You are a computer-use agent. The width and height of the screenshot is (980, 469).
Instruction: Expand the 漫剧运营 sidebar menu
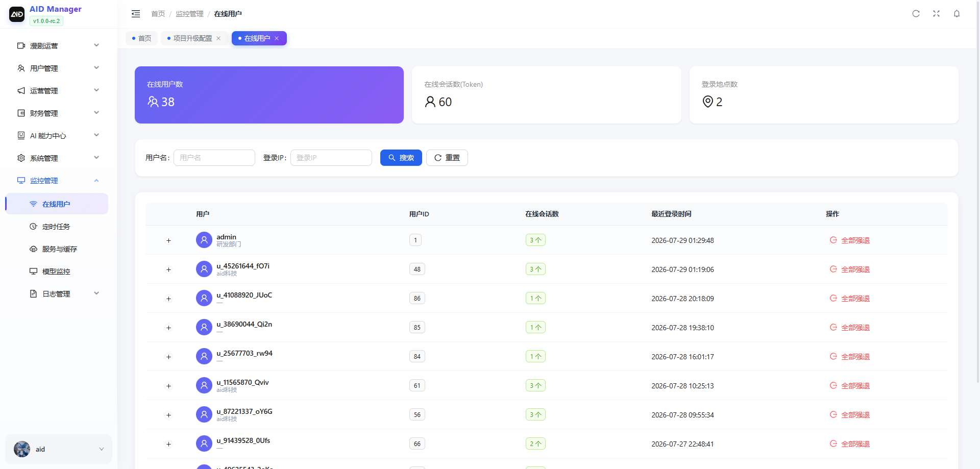pos(57,46)
